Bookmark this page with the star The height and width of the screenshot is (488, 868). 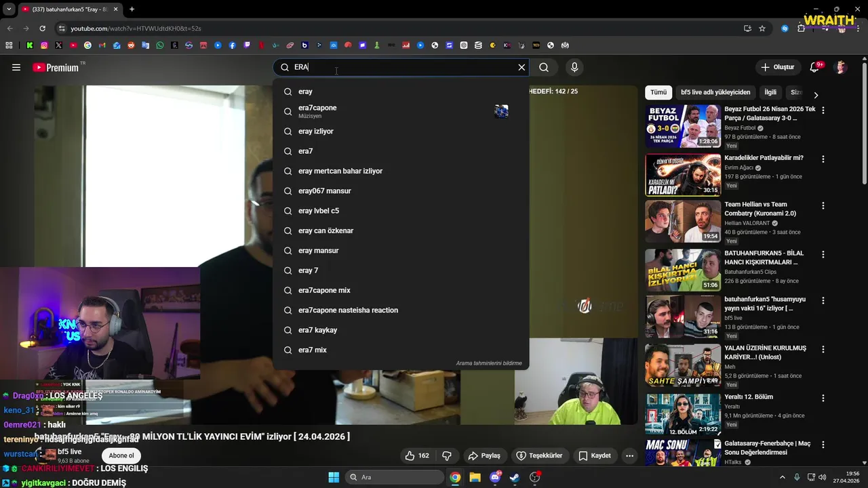[x=762, y=28]
